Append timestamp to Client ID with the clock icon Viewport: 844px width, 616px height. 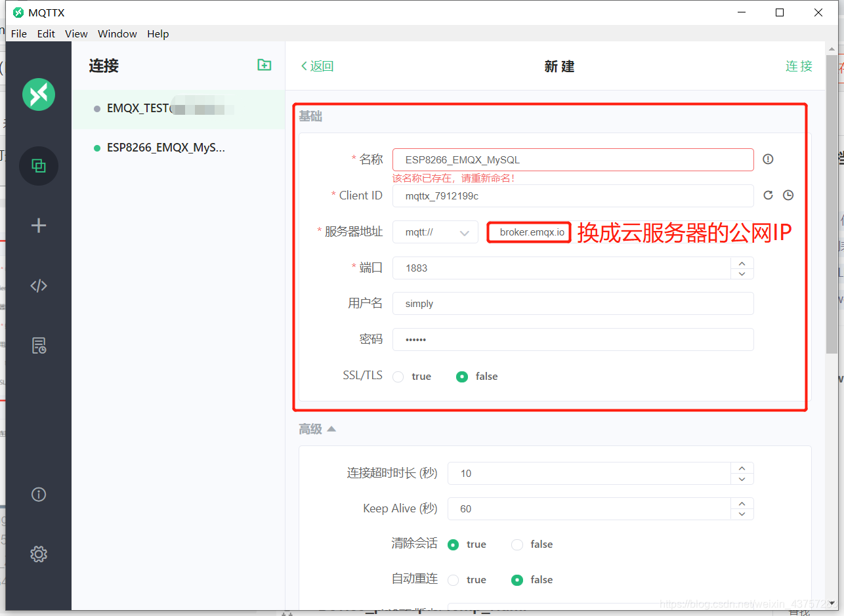[x=788, y=195]
